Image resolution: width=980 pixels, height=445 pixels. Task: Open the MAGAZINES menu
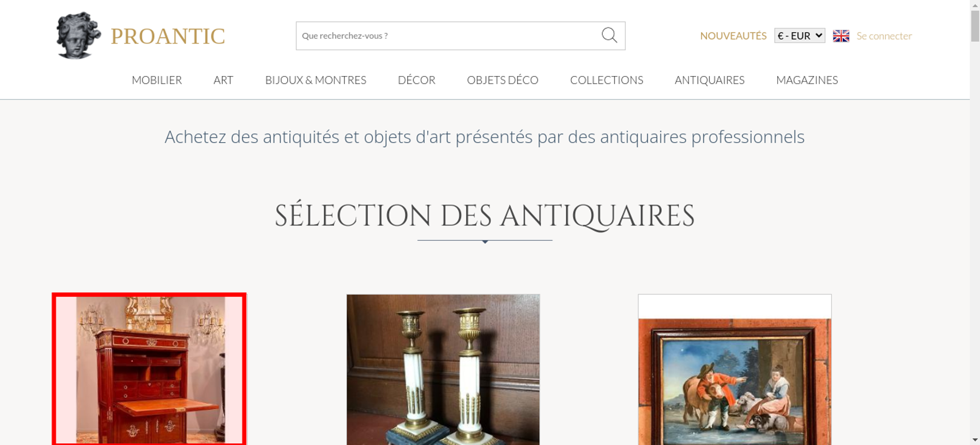807,80
